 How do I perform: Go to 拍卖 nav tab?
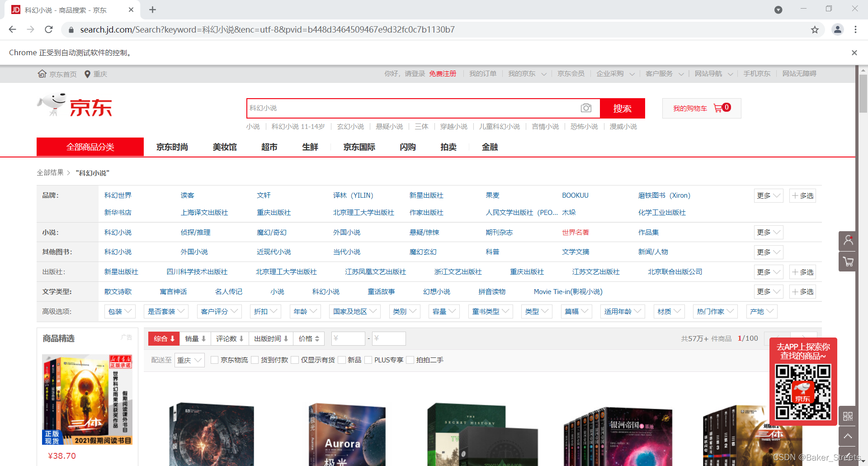tap(448, 147)
